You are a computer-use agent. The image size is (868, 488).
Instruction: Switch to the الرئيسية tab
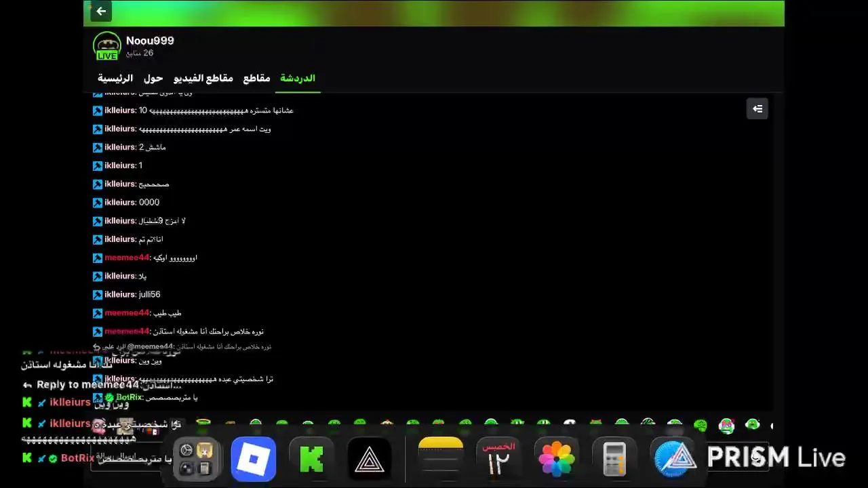click(x=115, y=78)
